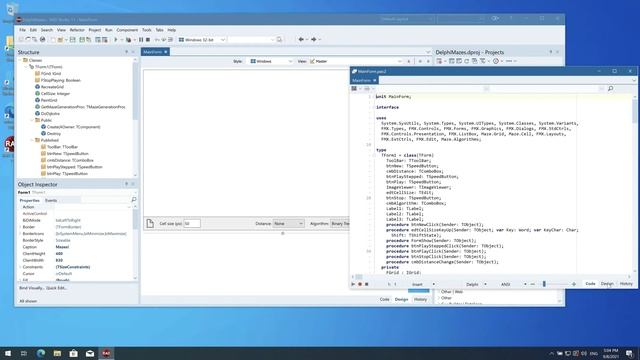Open the Windows Start menu
This screenshot has width=640, height=360.
[8, 353]
